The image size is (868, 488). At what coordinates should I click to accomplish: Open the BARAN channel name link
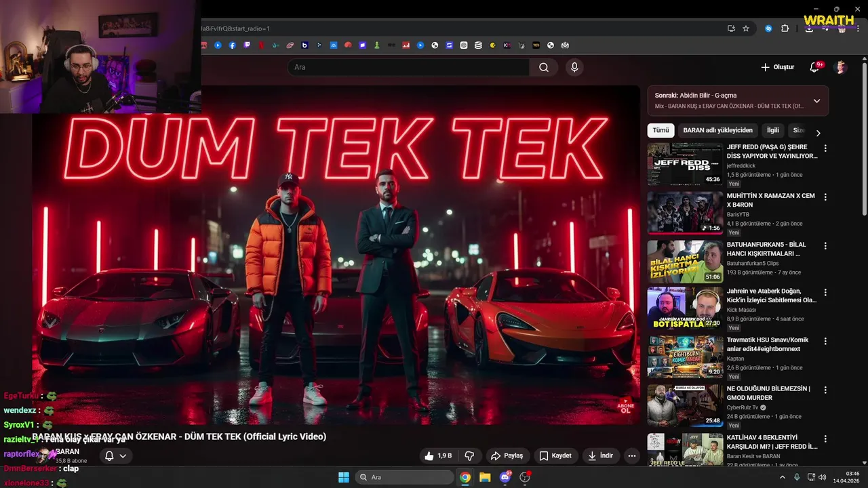(x=67, y=451)
